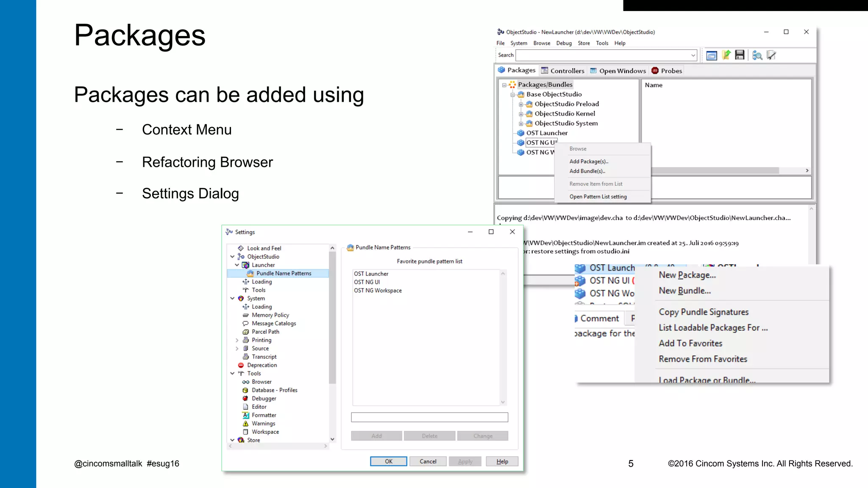Image resolution: width=868 pixels, height=488 pixels.
Task: Click the Printing printer icon
Action: pos(245,340)
